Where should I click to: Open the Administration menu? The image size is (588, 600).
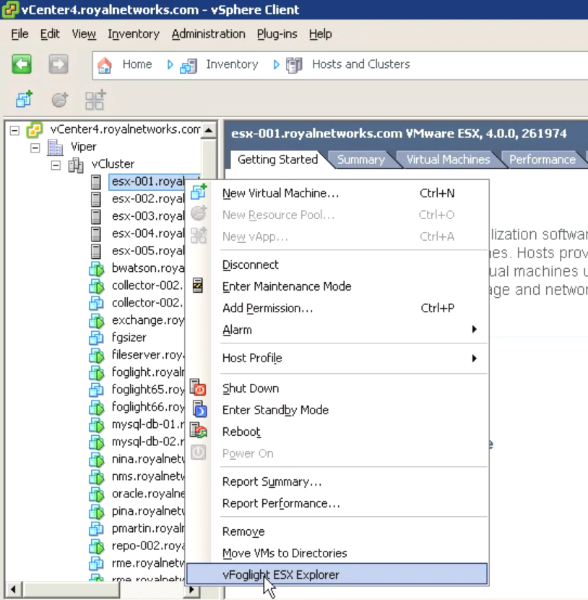point(208,34)
